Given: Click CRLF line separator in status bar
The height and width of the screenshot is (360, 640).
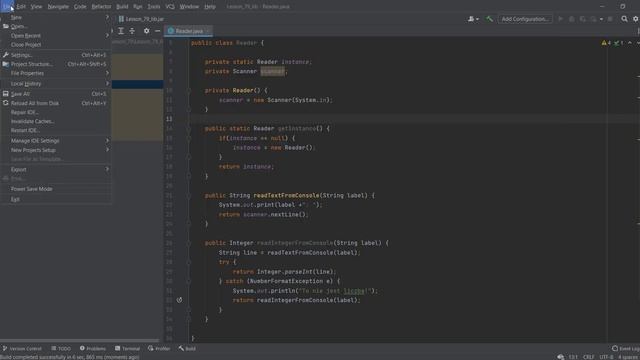Looking at the screenshot, I should click(589, 357).
